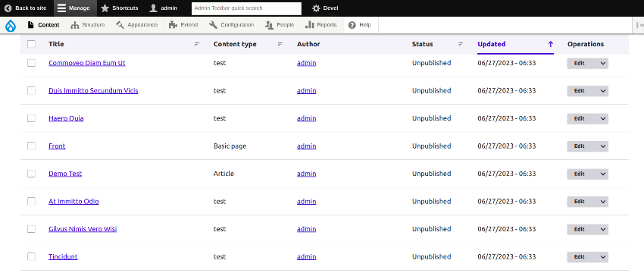644x273 pixels.
Task: Expand operations dropdown for Front row
Action: coord(603,146)
